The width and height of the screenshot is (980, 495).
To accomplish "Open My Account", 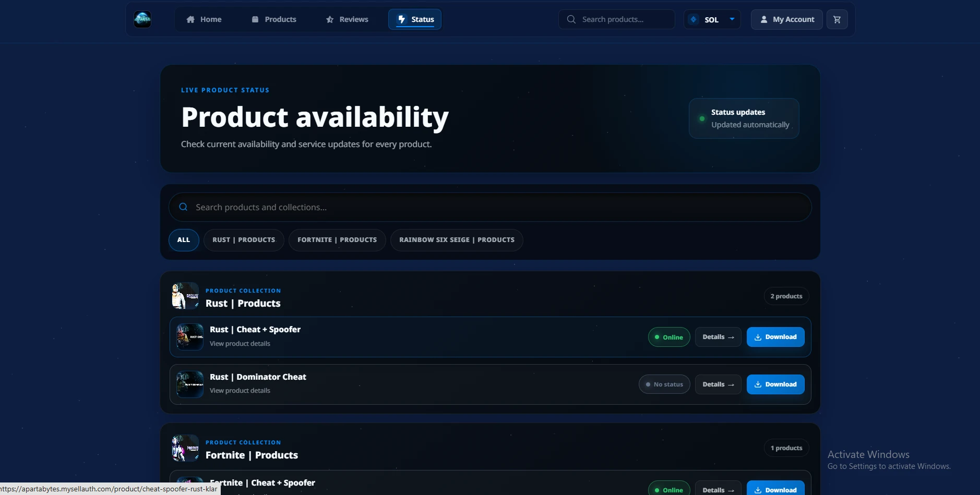I will pyautogui.click(x=787, y=19).
